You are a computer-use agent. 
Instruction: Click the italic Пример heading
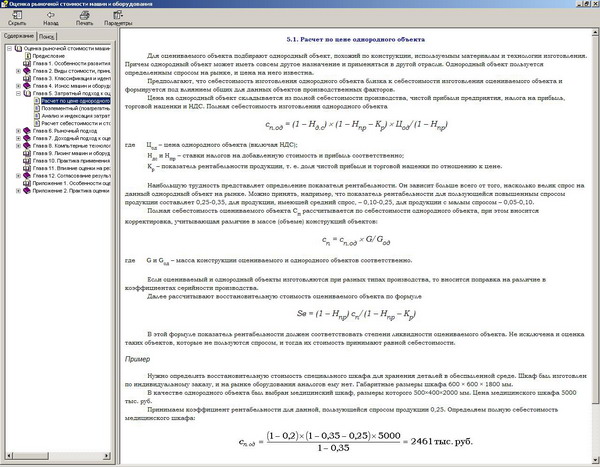[137, 359]
